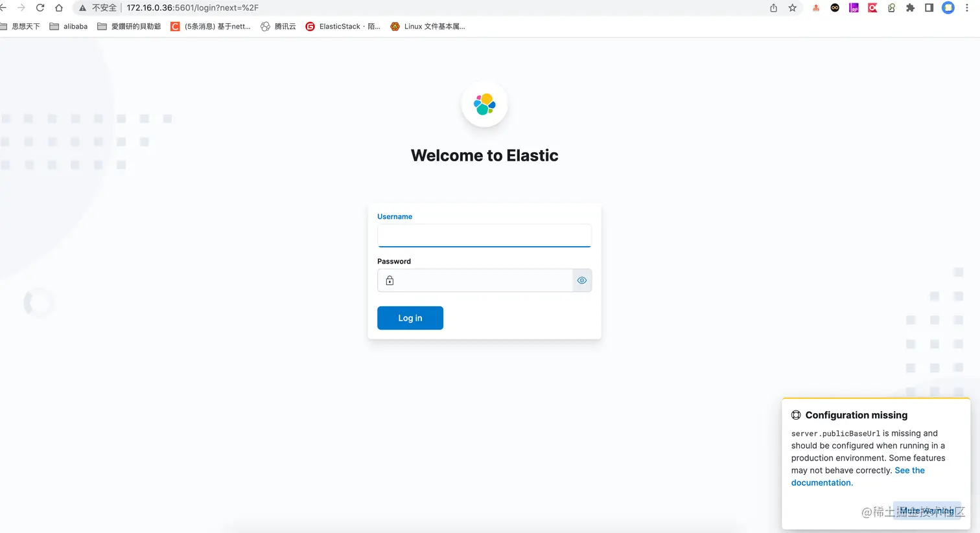Click the red C extension icon
This screenshot has height=533, width=980.
[872, 8]
